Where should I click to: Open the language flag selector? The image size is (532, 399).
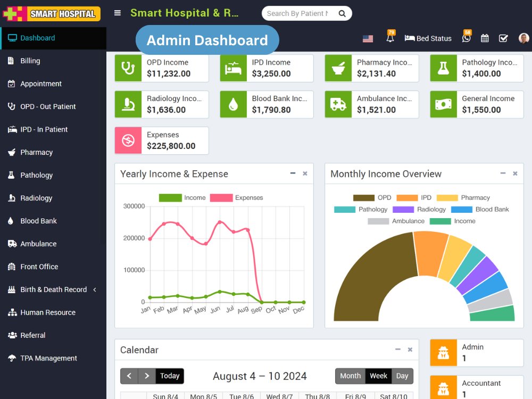click(x=368, y=39)
